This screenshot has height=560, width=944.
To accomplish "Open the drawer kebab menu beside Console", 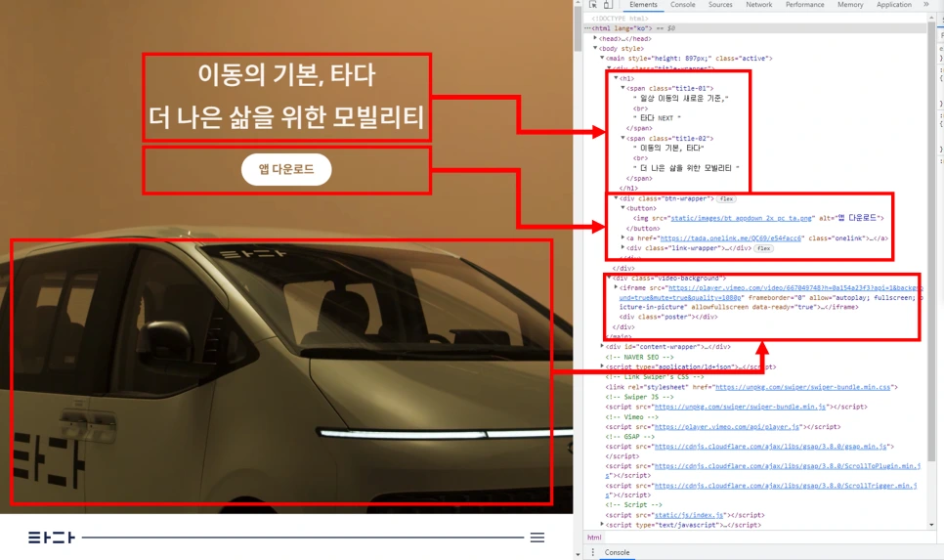I will coord(592,552).
